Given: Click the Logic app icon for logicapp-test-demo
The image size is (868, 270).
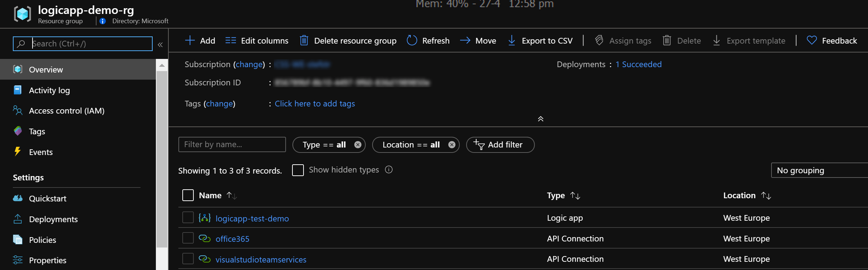Looking at the screenshot, I should pyautogui.click(x=204, y=218).
